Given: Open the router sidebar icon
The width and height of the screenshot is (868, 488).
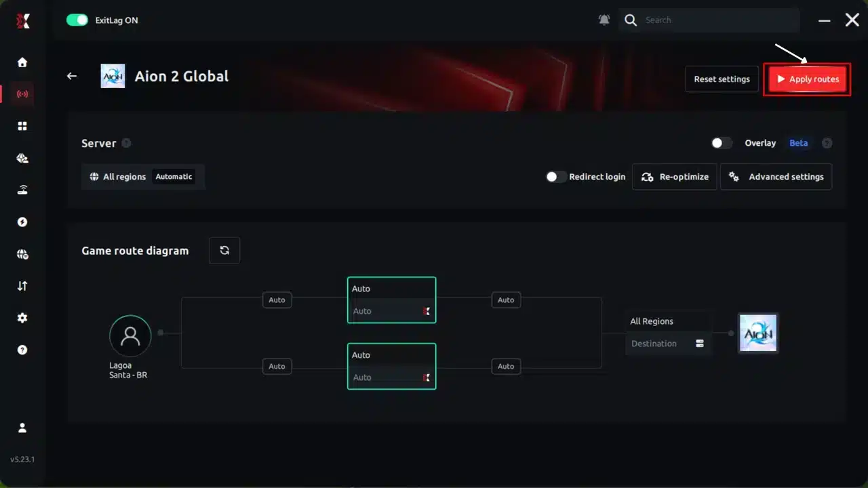Looking at the screenshot, I should click(22, 190).
